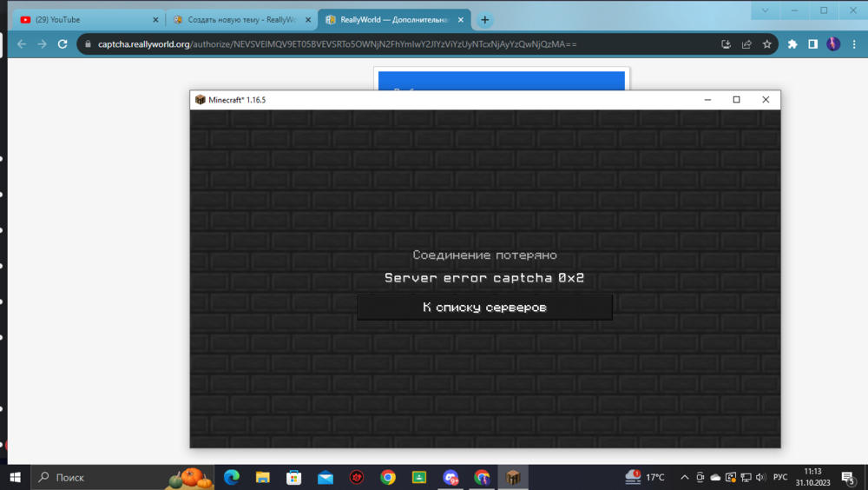Click the Minecraft taskbar icon
This screenshot has height=490, width=868.
513,477
